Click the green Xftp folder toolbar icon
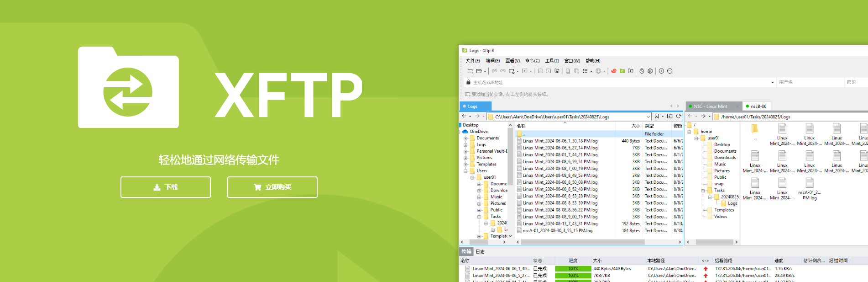This screenshot has height=282, width=868. click(x=622, y=71)
